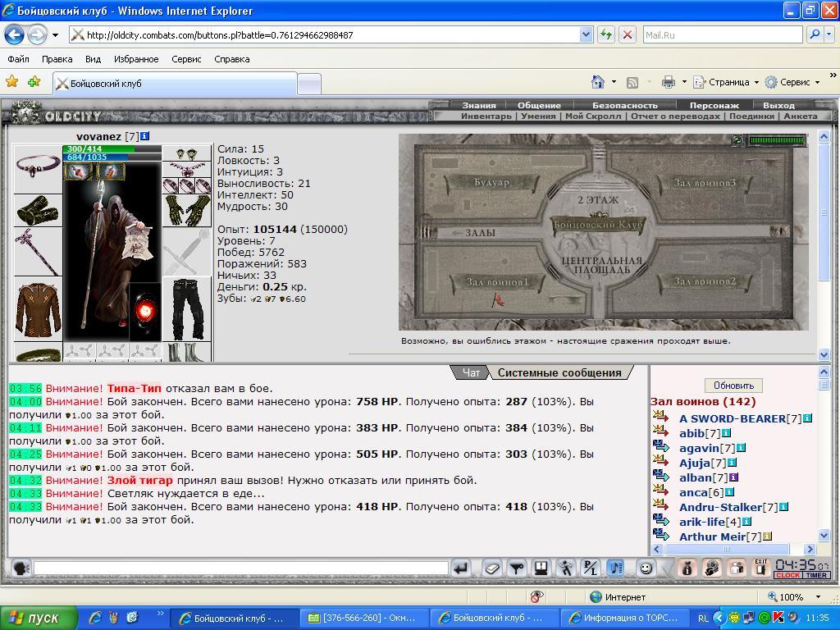This screenshot has height=630, width=840.
Task: Click the earrings equipment slot
Action: point(187,153)
